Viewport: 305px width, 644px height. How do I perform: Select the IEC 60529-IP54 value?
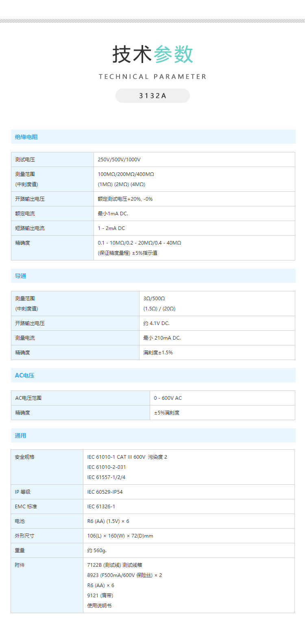[105, 492]
